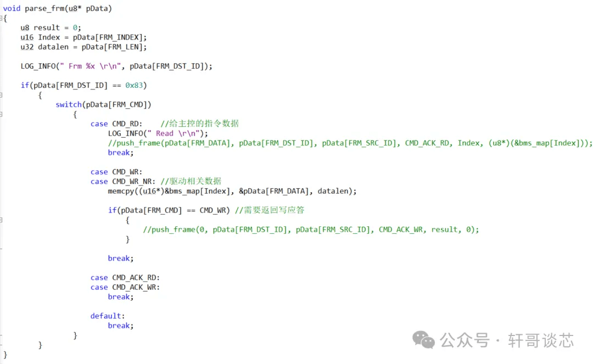Click the commented push_frame line with CMD_ACK_RD
Image resolution: width=593 pixels, height=364 pixels.
[x=350, y=143]
